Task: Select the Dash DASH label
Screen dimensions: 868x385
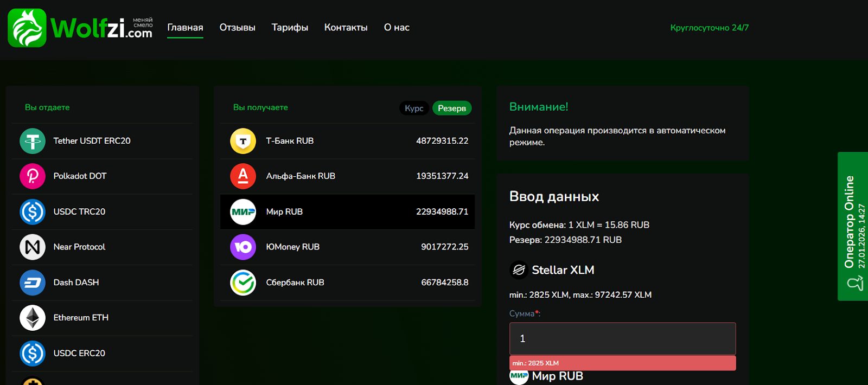Action: tap(76, 283)
